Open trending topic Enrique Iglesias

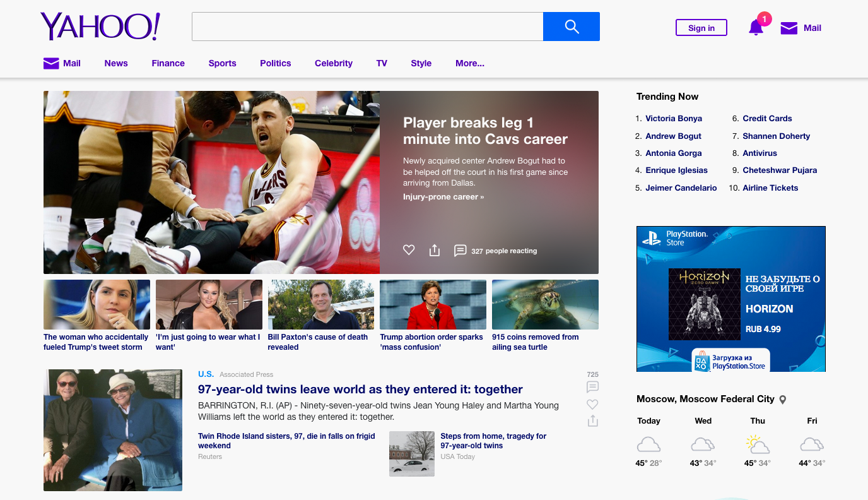pos(676,170)
